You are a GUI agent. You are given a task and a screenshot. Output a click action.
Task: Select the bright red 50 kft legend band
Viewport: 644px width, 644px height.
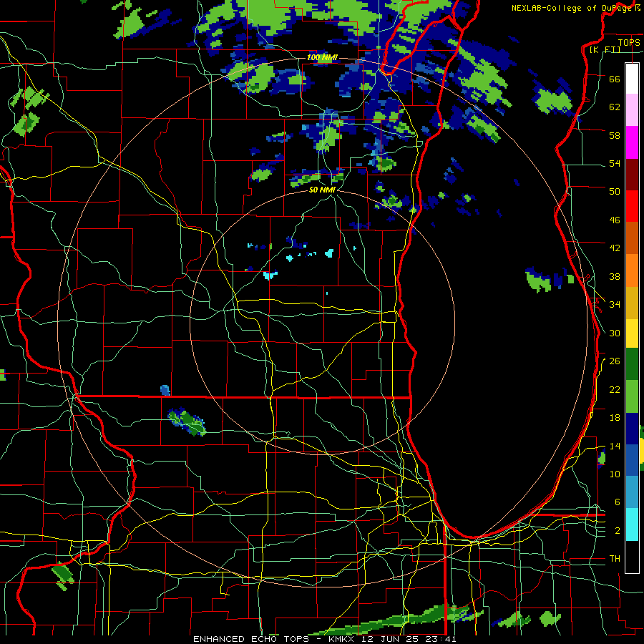(x=632, y=206)
